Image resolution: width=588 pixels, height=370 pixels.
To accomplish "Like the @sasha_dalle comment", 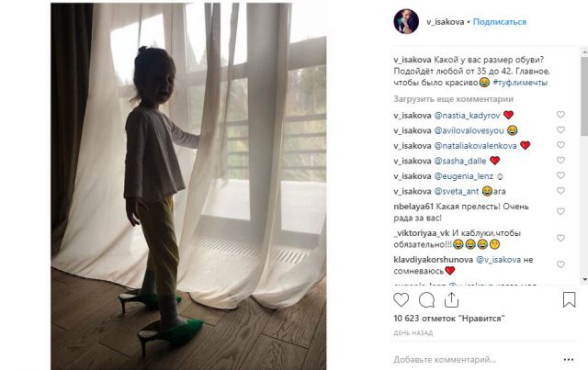I will click(560, 160).
